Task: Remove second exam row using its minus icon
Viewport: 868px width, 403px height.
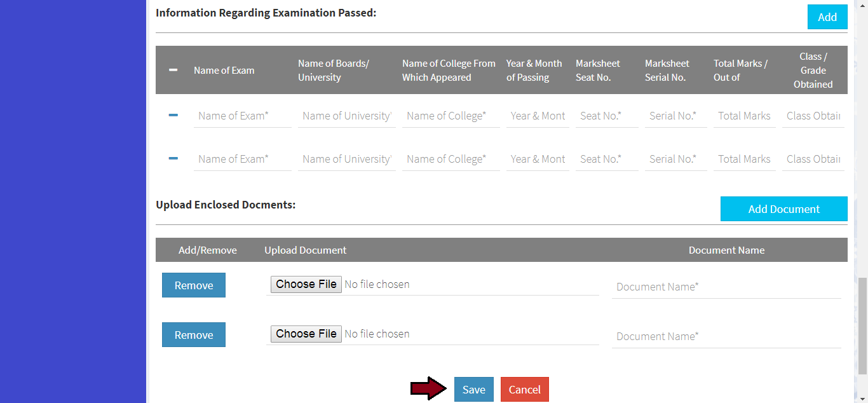Action: pos(173,158)
